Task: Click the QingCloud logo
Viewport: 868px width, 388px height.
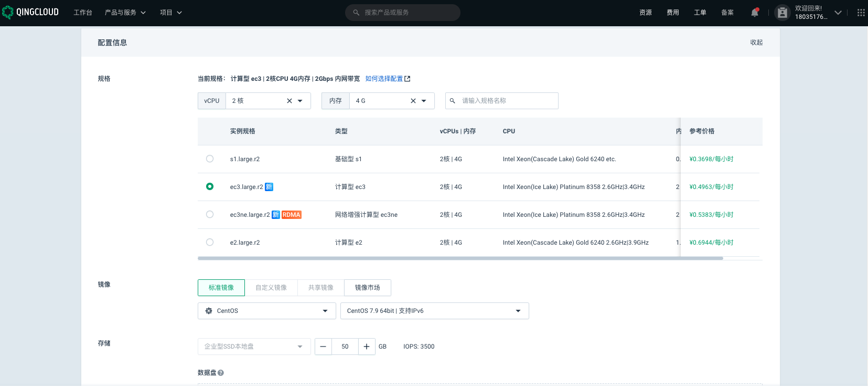Action: click(x=30, y=12)
